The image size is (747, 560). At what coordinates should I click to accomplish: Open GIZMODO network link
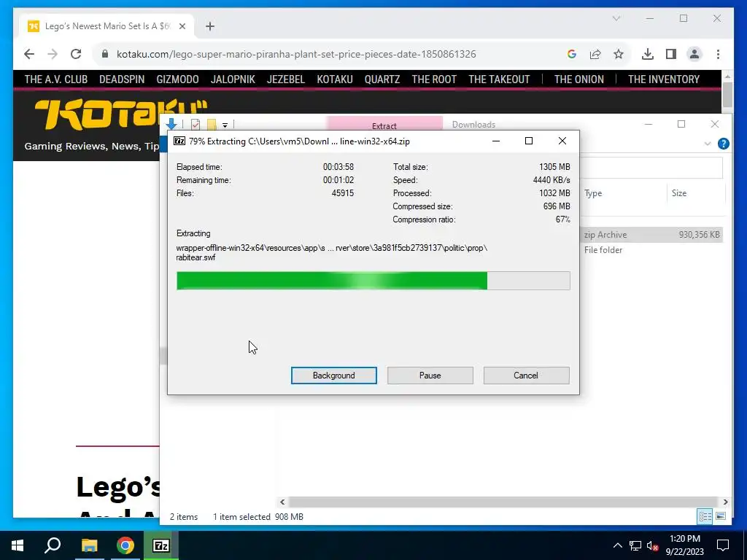click(177, 79)
